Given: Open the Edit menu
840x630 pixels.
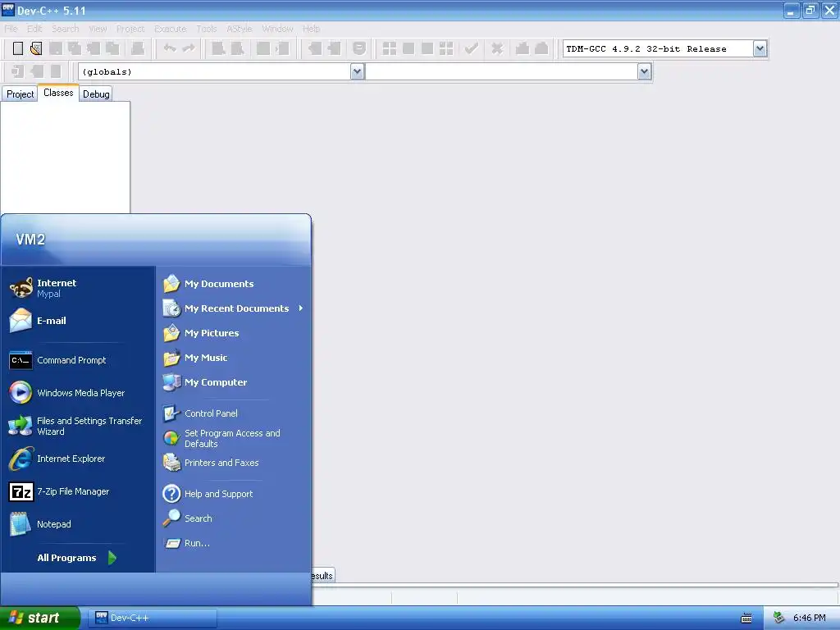Looking at the screenshot, I should click(x=34, y=29).
